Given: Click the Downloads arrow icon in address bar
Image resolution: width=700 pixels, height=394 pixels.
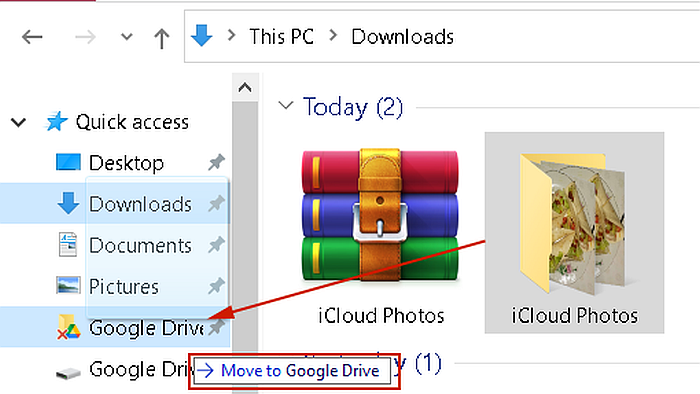Looking at the screenshot, I should tap(202, 36).
